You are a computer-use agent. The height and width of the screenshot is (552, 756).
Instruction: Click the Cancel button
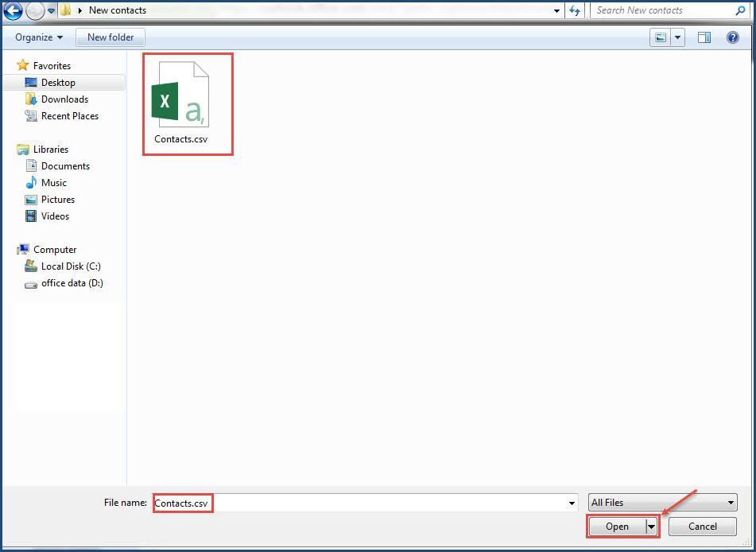click(703, 527)
